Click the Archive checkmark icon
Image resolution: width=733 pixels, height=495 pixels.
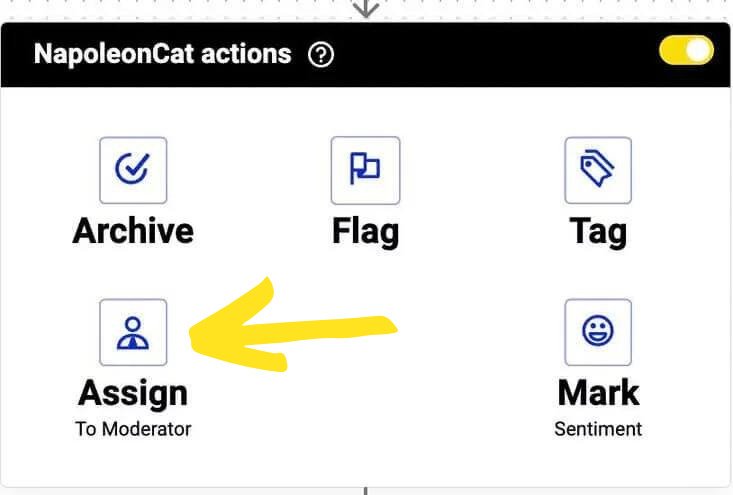[x=133, y=170]
